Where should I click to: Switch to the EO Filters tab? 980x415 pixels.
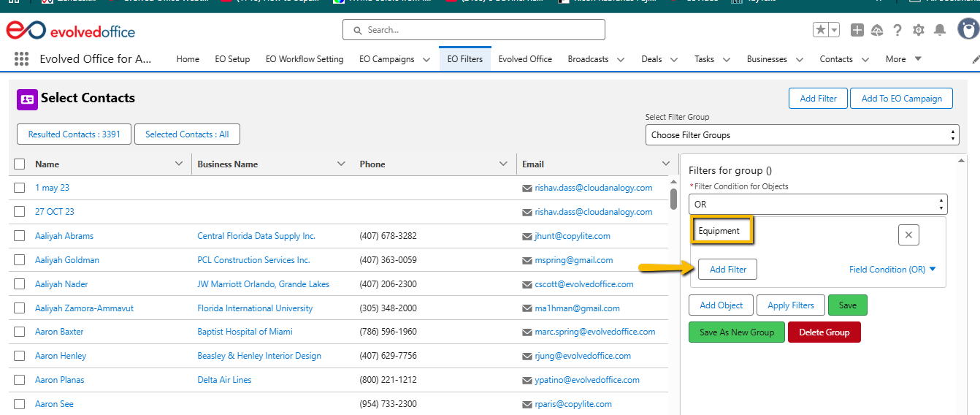point(465,59)
